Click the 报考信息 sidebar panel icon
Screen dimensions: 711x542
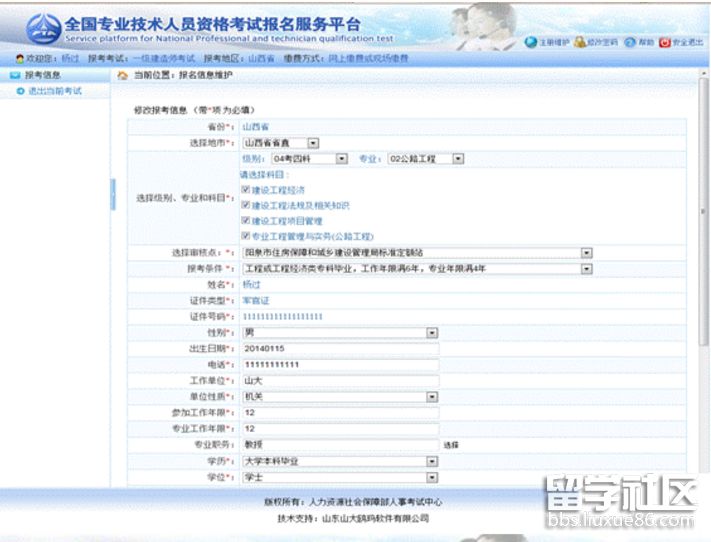(15, 75)
